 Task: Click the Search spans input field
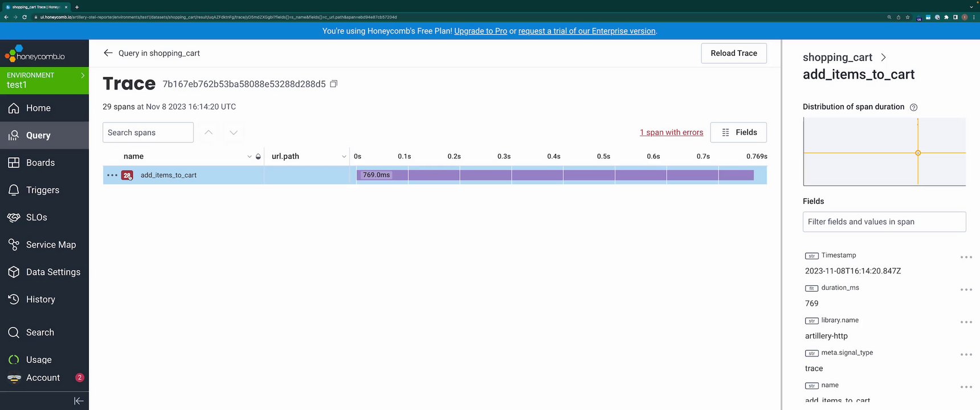click(148, 132)
